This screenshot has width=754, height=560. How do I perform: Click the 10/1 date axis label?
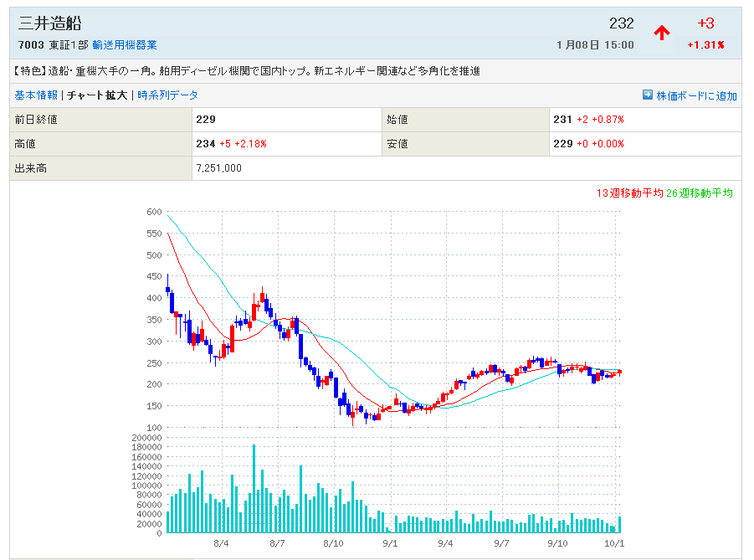click(x=614, y=543)
